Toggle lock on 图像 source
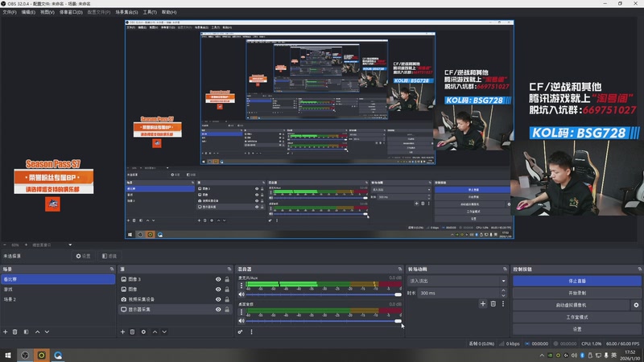 tap(227, 289)
